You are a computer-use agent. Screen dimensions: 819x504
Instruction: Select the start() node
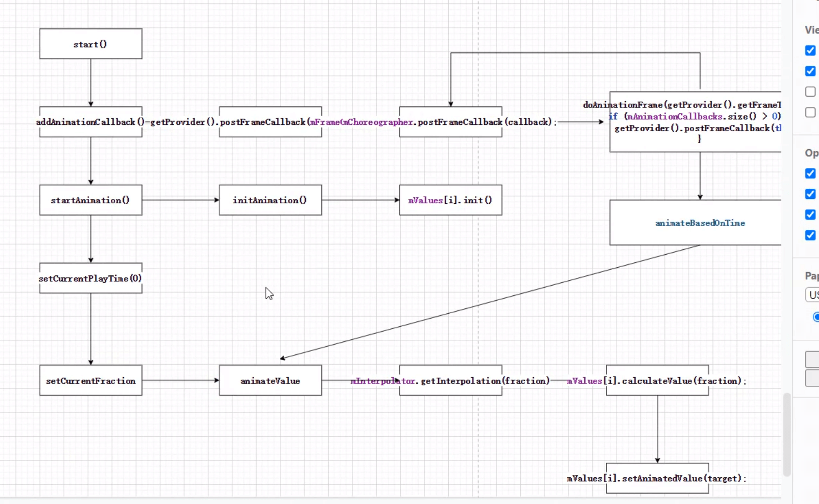pos(91,44)
